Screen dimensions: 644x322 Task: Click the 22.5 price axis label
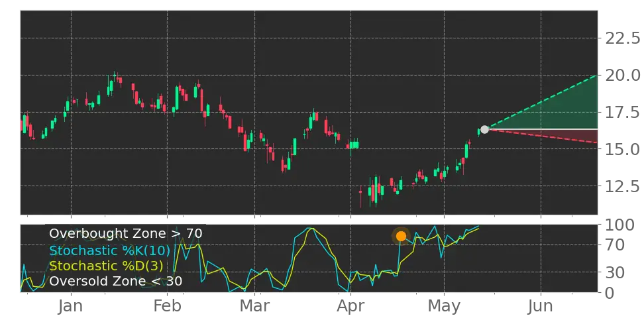pyautogui.click(x=623, y=38)
